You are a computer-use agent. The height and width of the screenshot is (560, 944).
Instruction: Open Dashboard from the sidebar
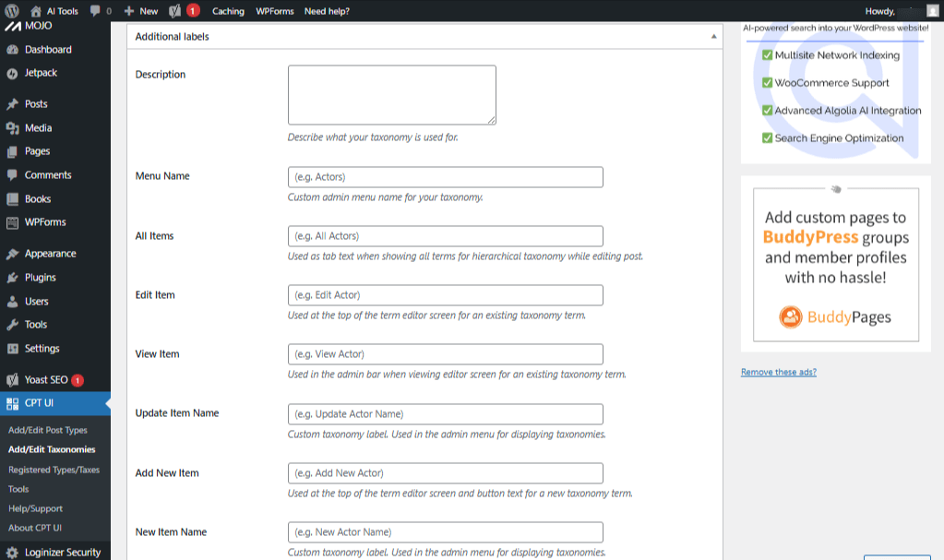click(47, 50)
